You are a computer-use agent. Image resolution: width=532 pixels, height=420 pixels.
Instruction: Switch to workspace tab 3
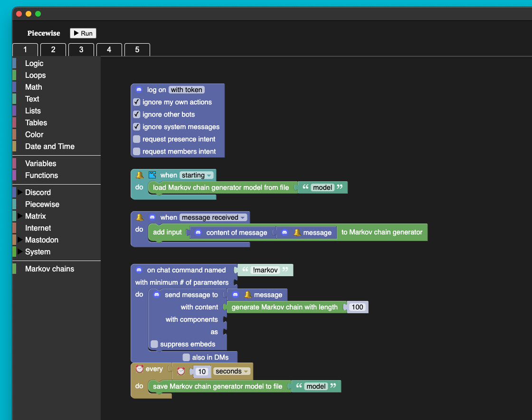point(81,49)
